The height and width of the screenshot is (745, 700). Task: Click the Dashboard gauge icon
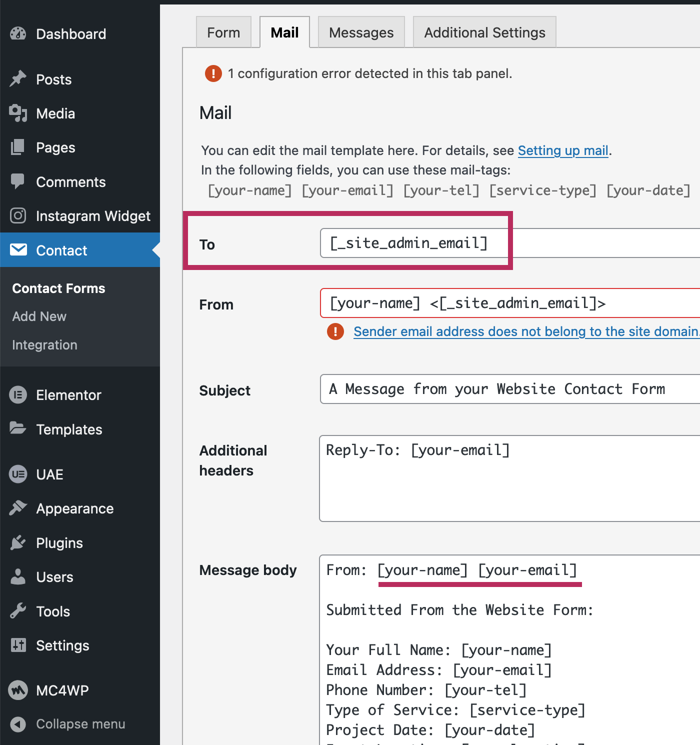click(x=18, y=34)
